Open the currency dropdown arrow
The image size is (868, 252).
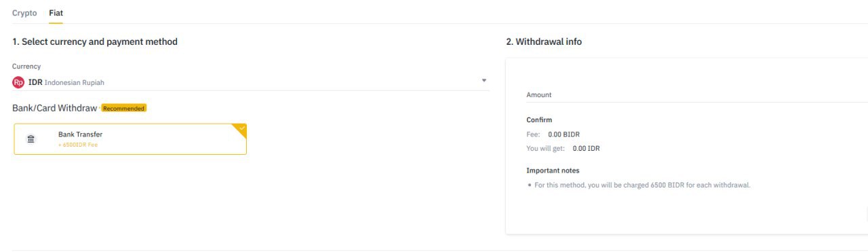coord(484,81)
